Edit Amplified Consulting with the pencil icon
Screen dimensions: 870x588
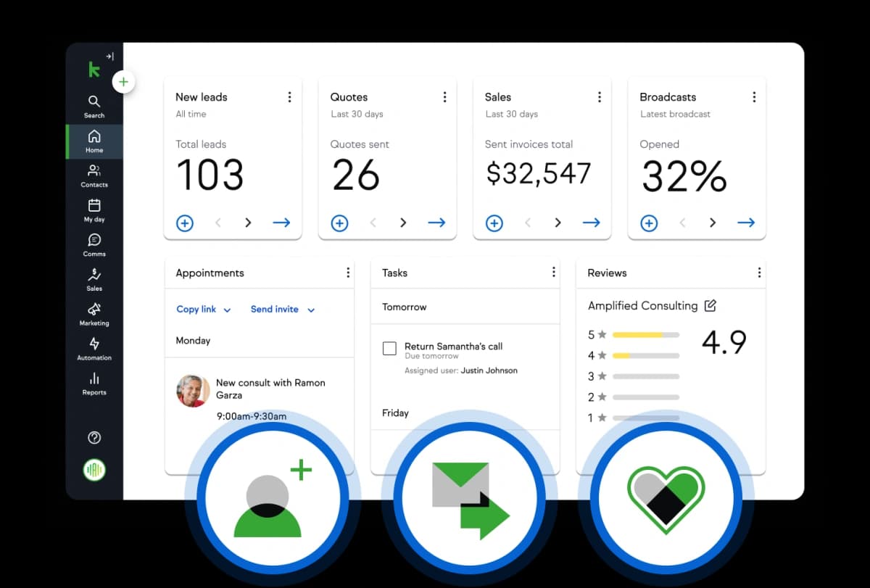pos(710,306)
